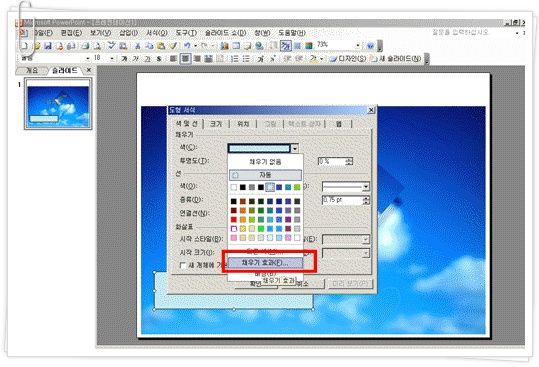This screenshot has width=539, height=367.
Task: Click the Cut scissors icon
Action: pos(138,46)
